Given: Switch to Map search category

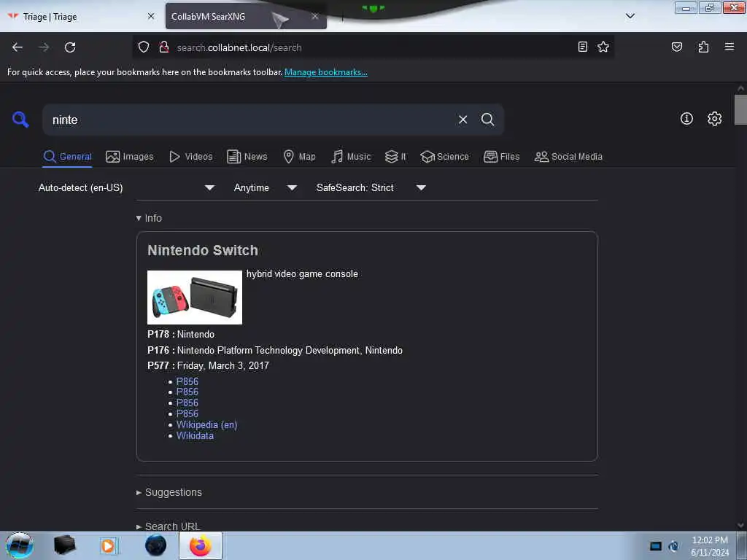Looking at the screenshot, I should (x=299, y=157).
